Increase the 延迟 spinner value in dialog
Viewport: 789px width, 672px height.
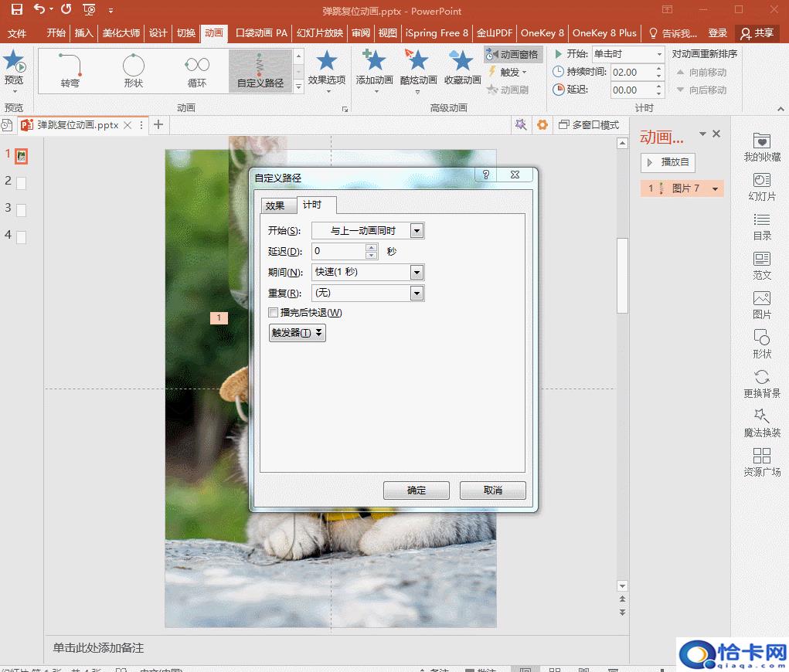372,247
